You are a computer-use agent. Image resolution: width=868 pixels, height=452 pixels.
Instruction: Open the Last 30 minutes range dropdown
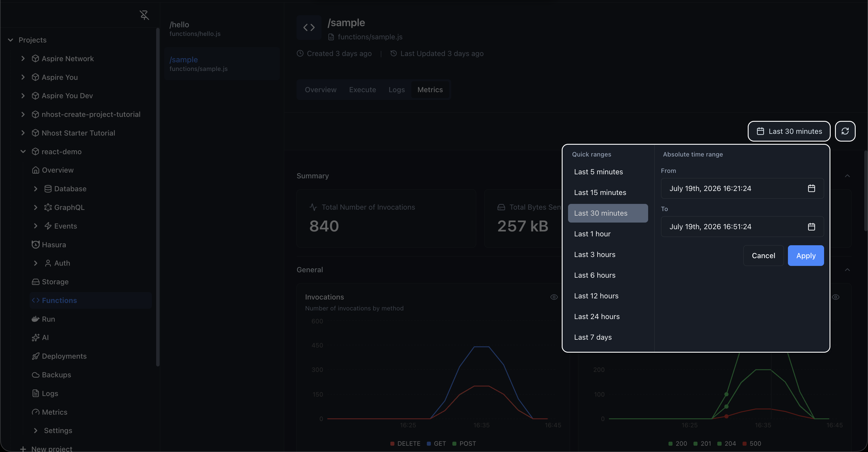tap(789, 131)
